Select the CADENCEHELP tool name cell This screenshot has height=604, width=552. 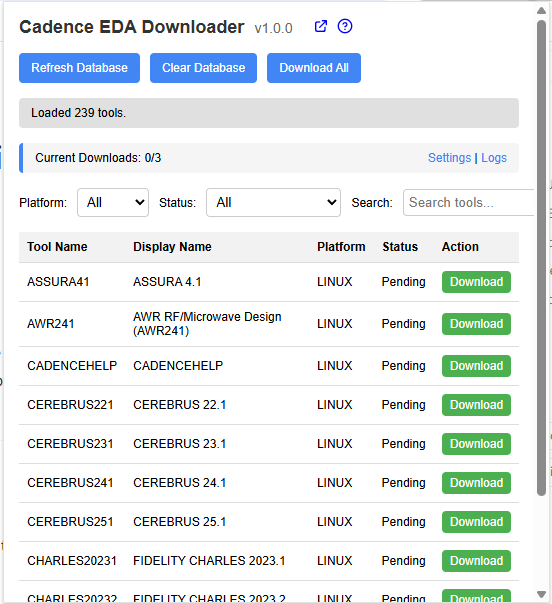(72, 366)
